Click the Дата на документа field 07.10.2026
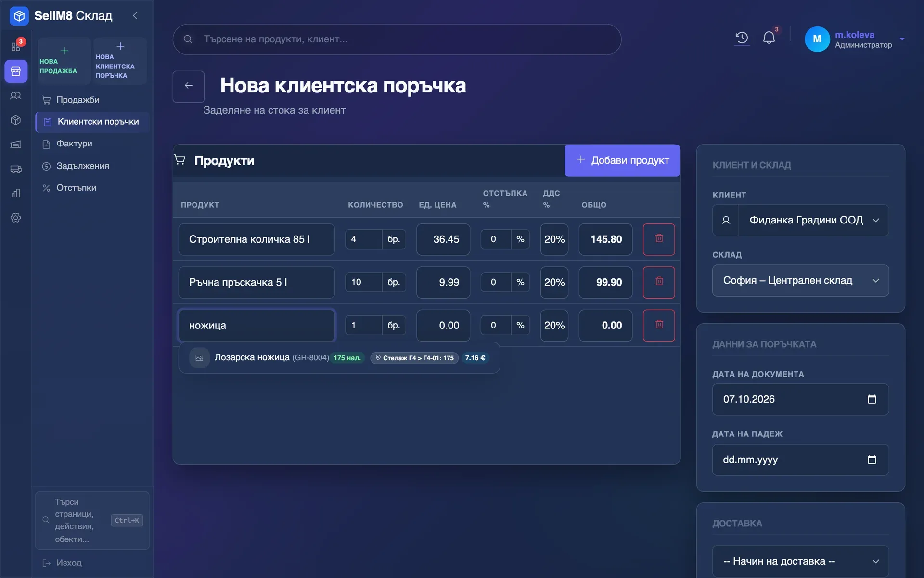 coord(800,399)
